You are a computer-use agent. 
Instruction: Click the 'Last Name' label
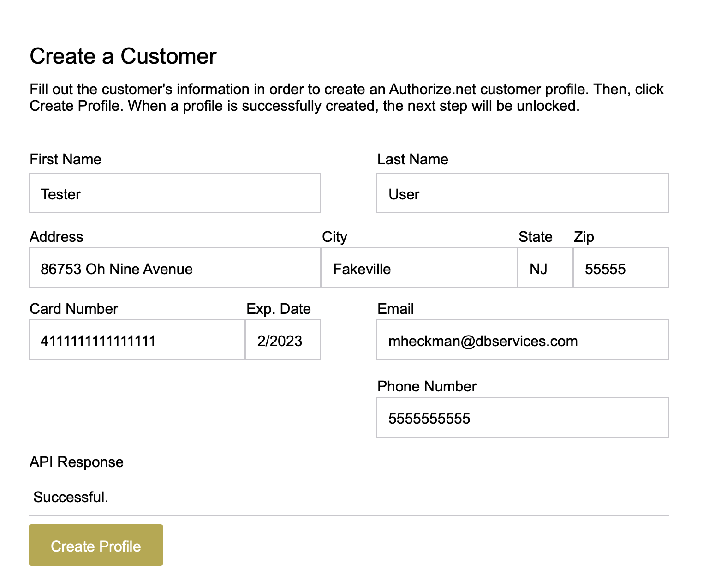click(x=413, y=159)
